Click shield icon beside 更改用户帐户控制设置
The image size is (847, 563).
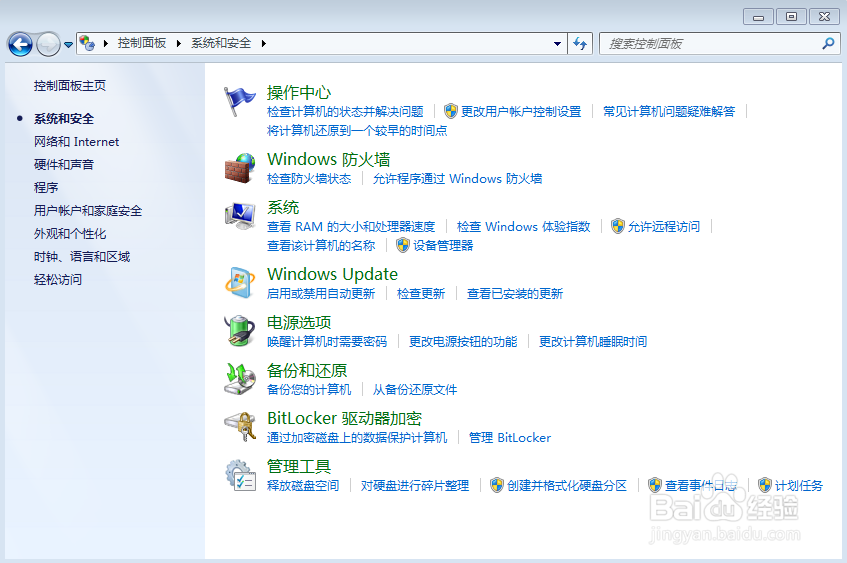coord(451,111)
